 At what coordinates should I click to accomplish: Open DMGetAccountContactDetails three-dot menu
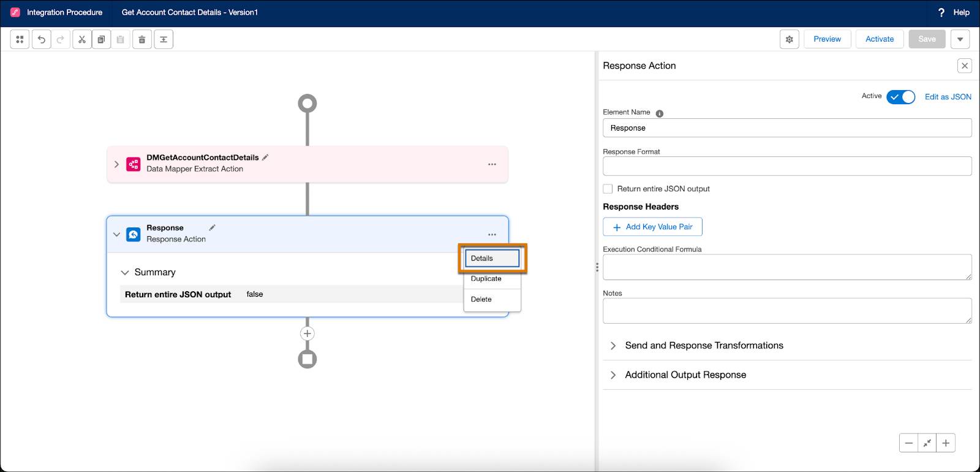click(x=492, y=164)
